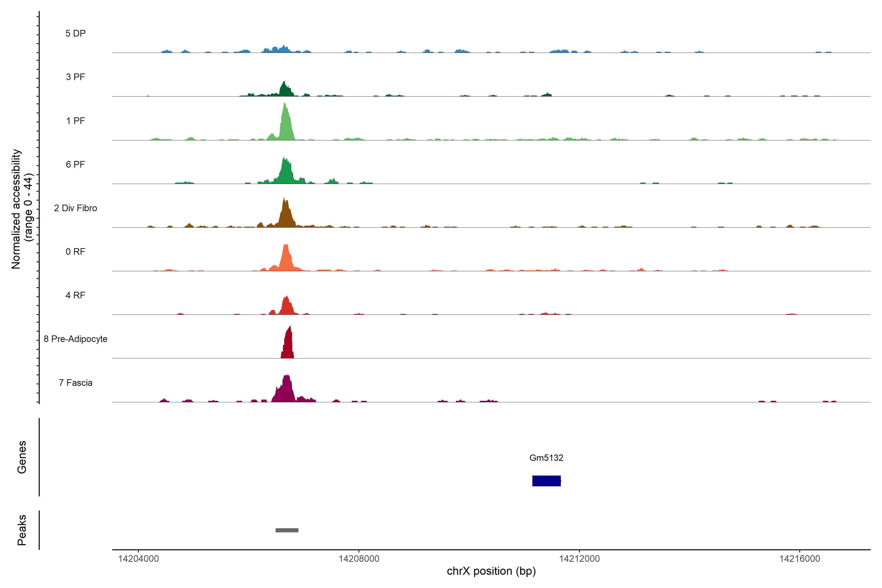Click the 8 Pre-Adipocyte track label

[75, 339]
